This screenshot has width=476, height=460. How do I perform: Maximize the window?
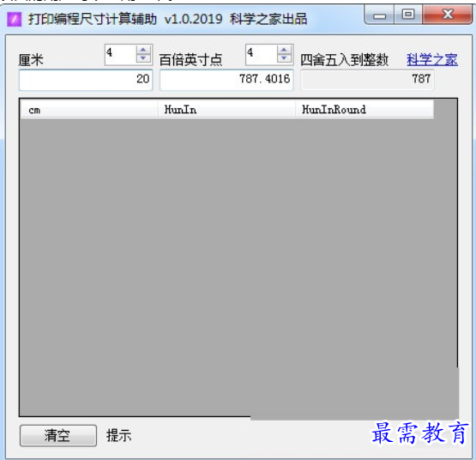[x=408, y=15]
